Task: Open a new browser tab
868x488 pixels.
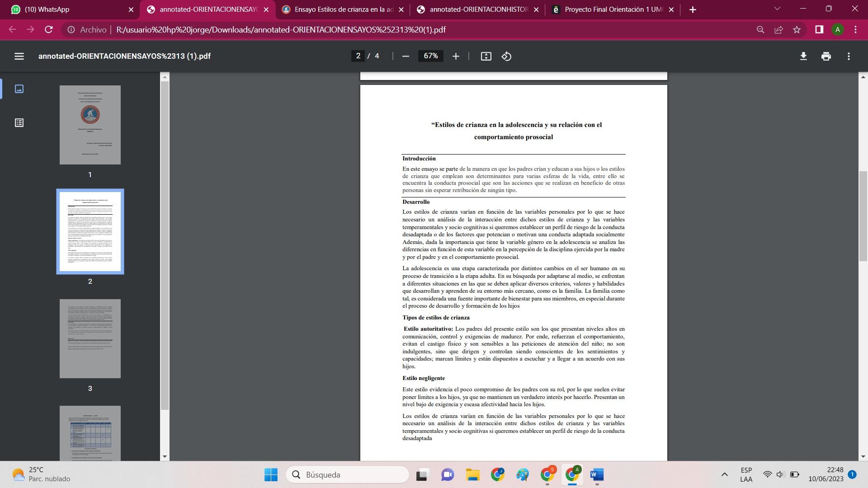Action: [693, 9]
